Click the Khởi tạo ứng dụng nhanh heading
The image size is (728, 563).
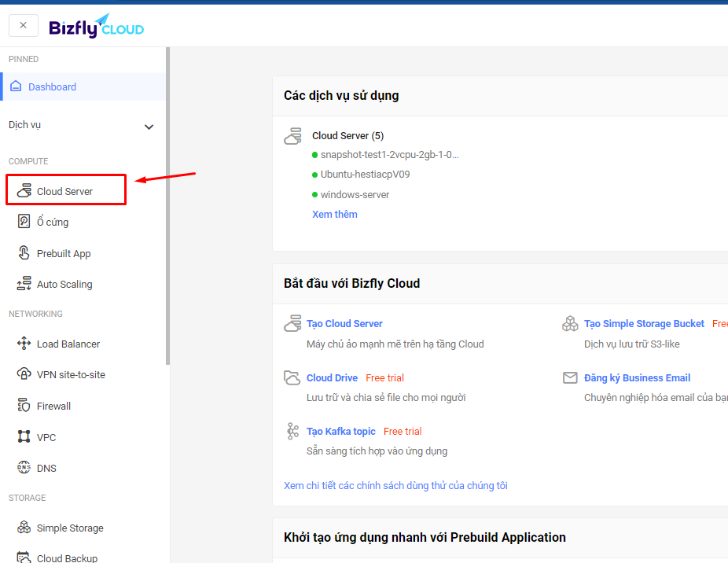point(425,538)
